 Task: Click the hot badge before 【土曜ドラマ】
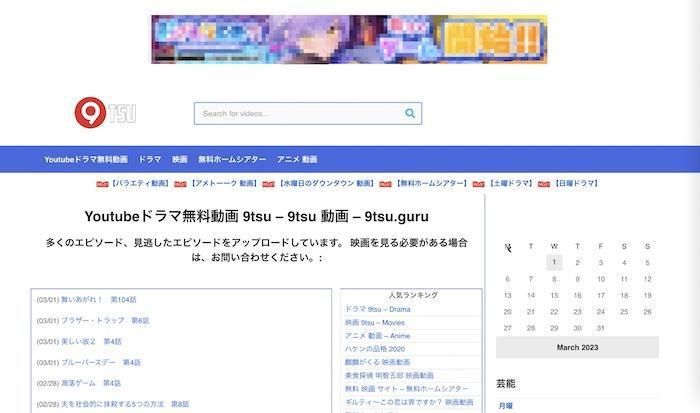(x=478, y=184)
